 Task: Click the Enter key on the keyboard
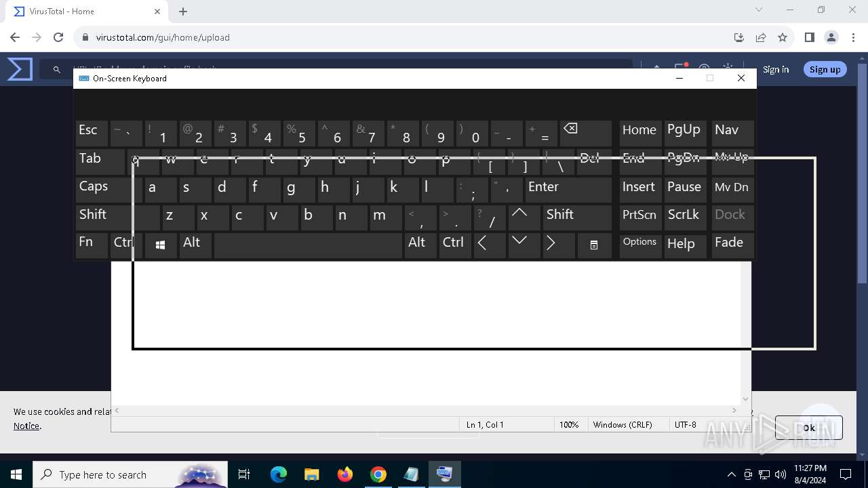[x=568, y=189]
